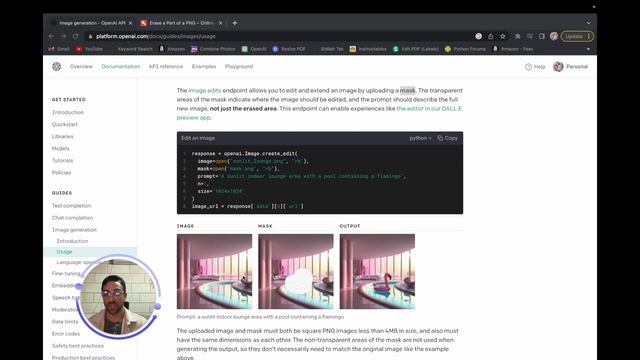Open the Text completion guide
640x360 pixels.
click(x=71, y=206)
